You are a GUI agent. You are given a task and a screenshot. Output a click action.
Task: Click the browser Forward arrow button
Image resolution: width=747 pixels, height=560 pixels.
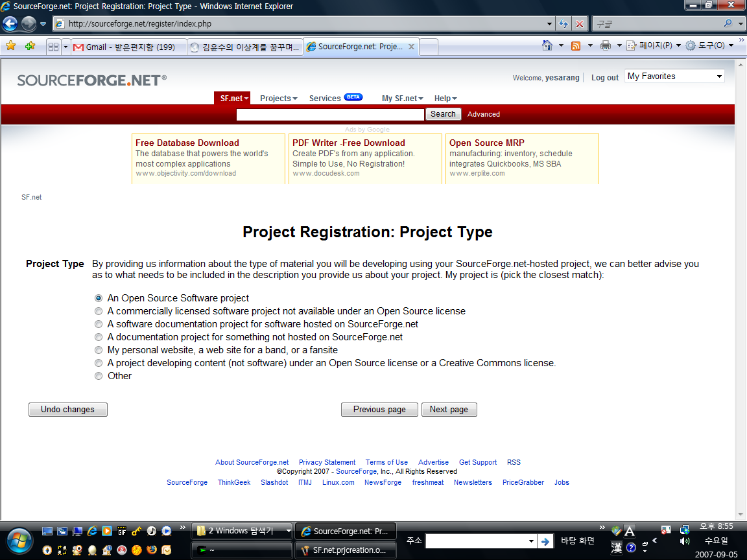(x=29, y=23)
